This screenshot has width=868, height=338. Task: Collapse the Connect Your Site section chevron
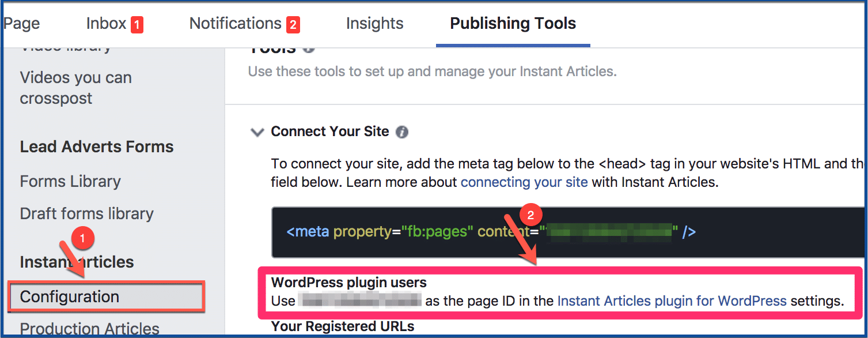[x=257, y=132]
